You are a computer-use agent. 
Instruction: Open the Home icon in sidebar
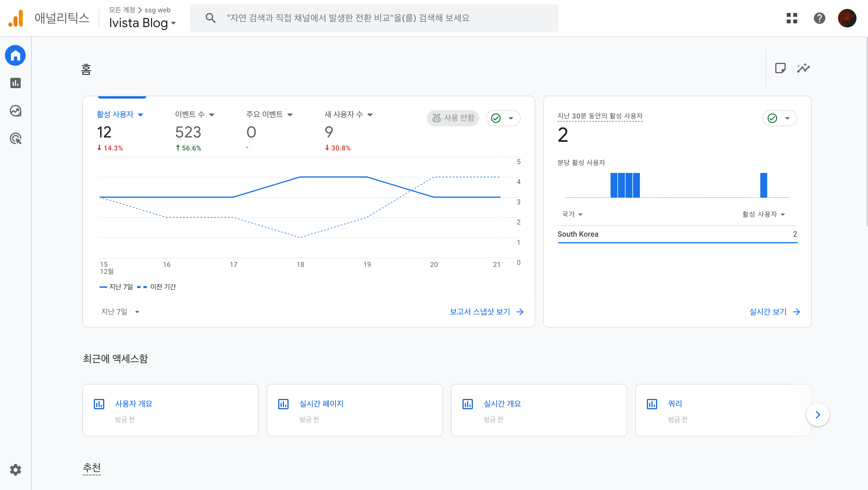click(x=15, y=55)
